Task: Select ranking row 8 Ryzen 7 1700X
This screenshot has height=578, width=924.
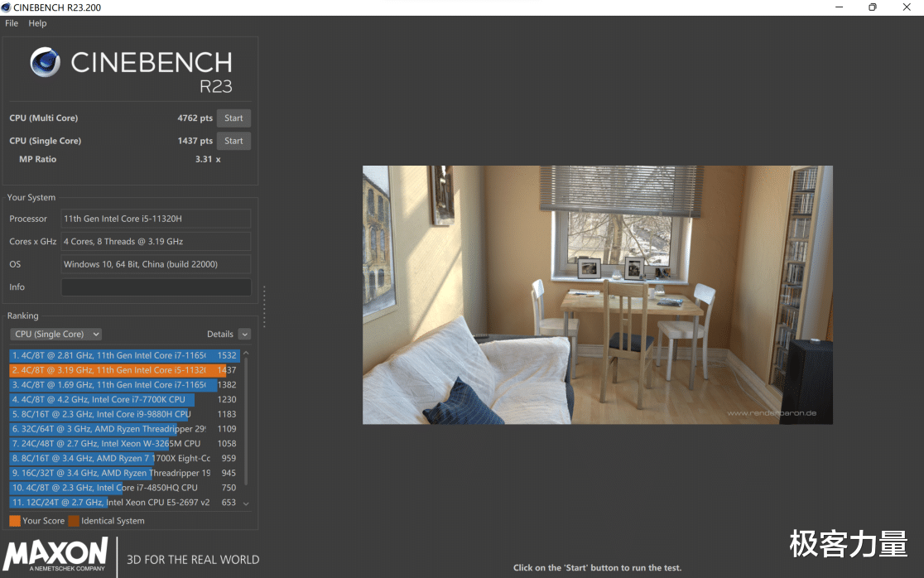Action: click(123, 459)
